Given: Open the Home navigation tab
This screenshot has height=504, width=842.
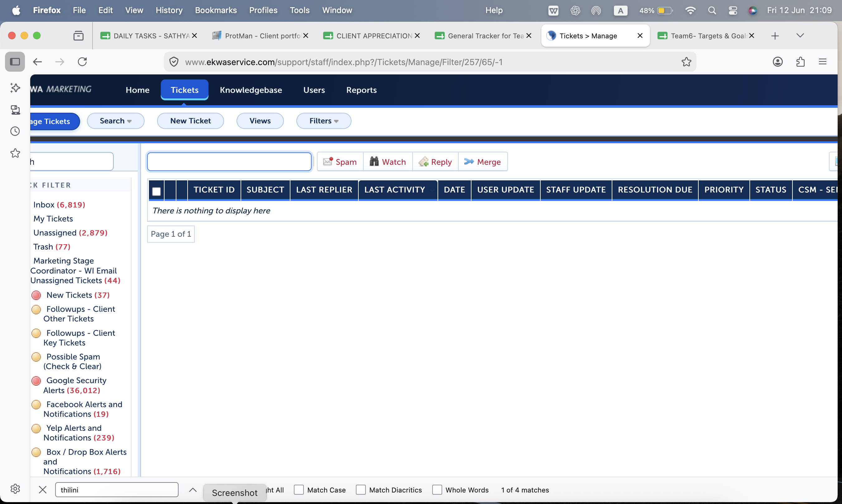Looking at the screenshot, I should point(137,90).
